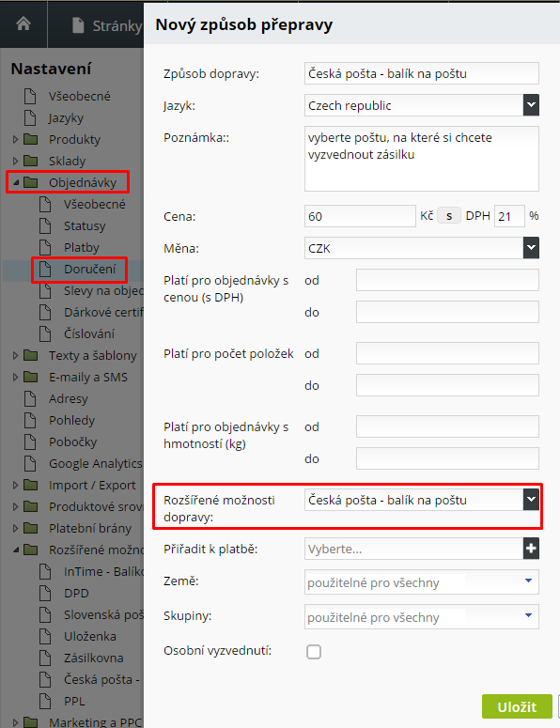This screenshot has height=728, width=560.
Task: Expand the Sklady tree folder arrow
Action: pyautogui.click(x=15, y=161)
